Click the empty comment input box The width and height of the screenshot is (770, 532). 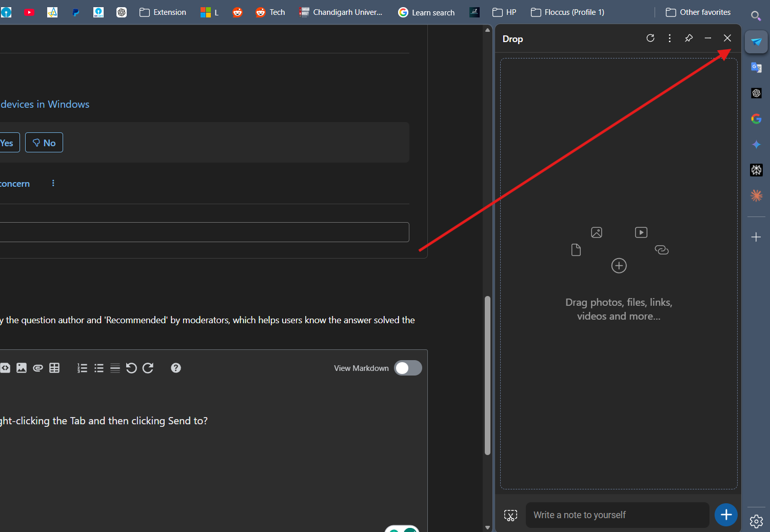(204, 232)
